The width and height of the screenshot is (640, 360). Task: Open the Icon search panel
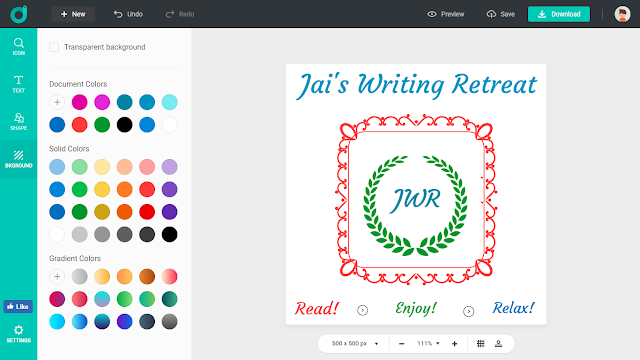coord(18,47)
